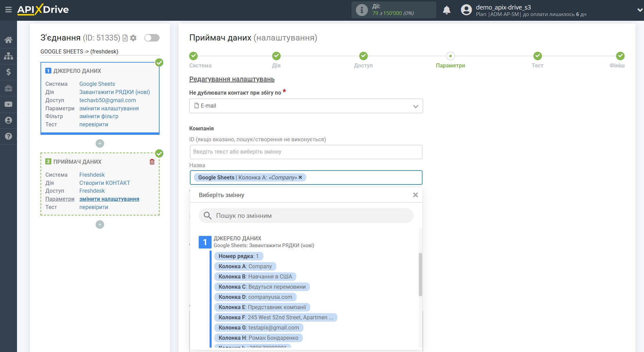Open connection settings gear icon

click(x=133, y=38)
